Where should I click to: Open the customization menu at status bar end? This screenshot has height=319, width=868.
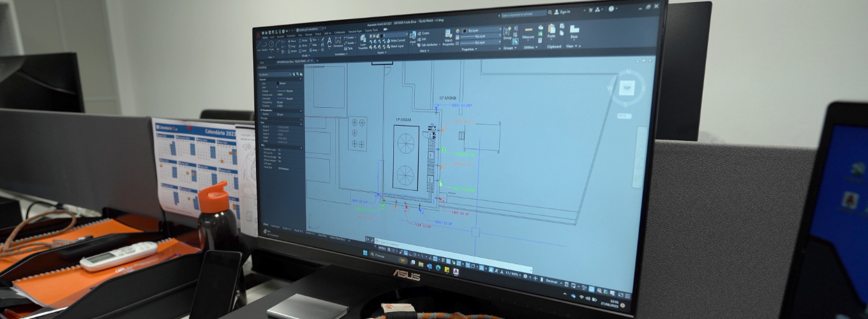click(627, 296)
